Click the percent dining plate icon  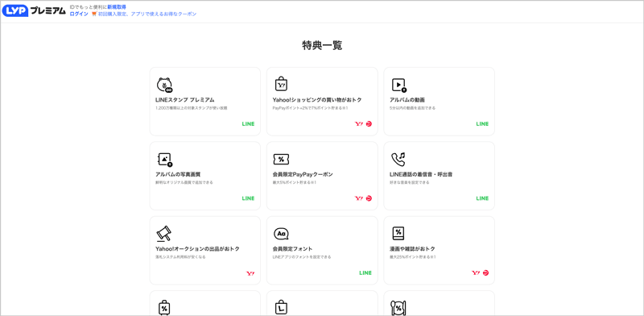click(x=398, y=308)
